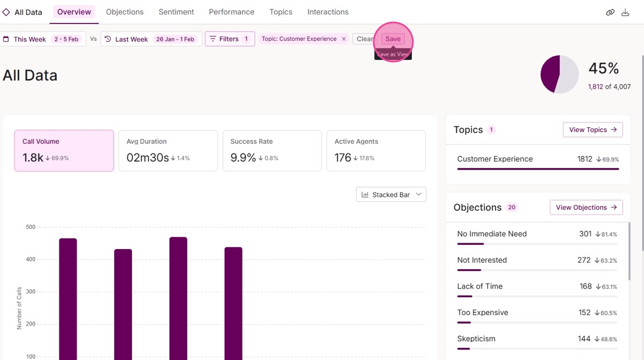Viewport: 644px width, 360px height.
Task: Click the Lack of Time objection
Action: pos(537,290)
